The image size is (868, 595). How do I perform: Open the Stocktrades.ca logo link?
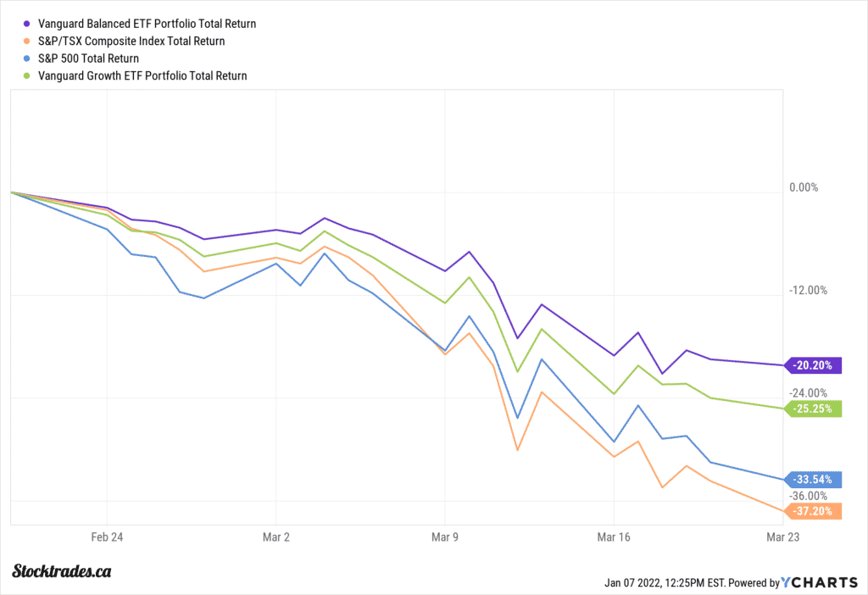62,570
